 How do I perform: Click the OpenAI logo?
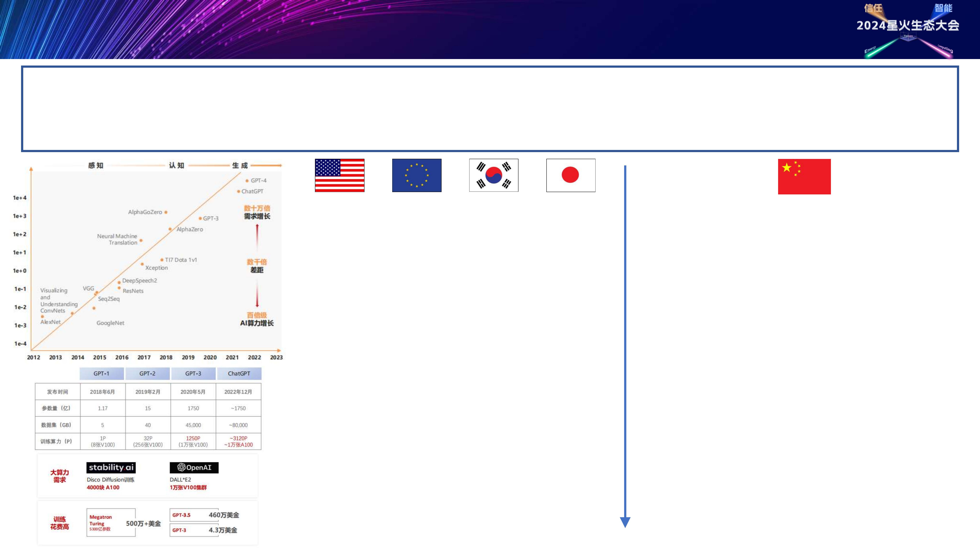(x=194, y=467)
